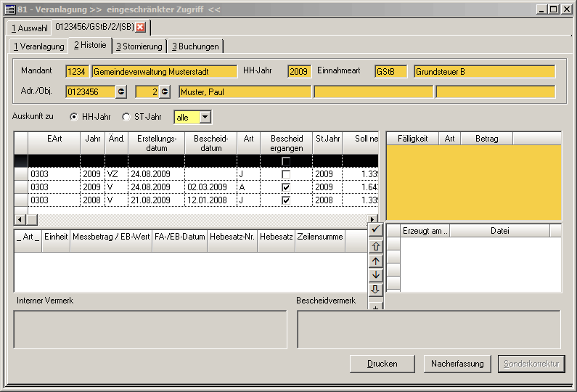
Task: Click lookup icon next to Adr./Obj. 0123456 field
Action: point(121,91)
